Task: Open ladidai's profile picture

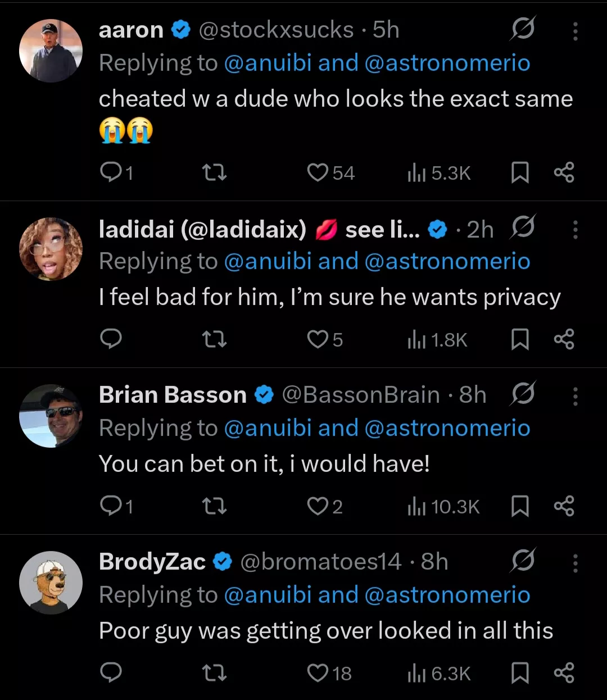Action: pos(51,249)
